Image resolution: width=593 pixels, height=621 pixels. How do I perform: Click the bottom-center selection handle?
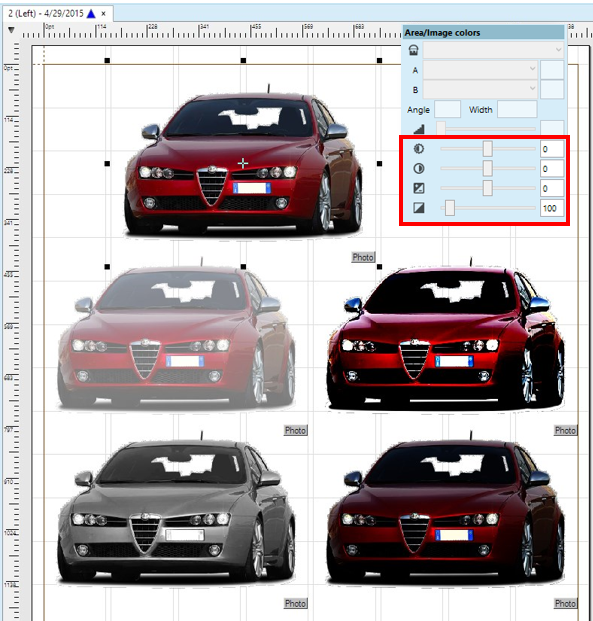click(243, 267)
